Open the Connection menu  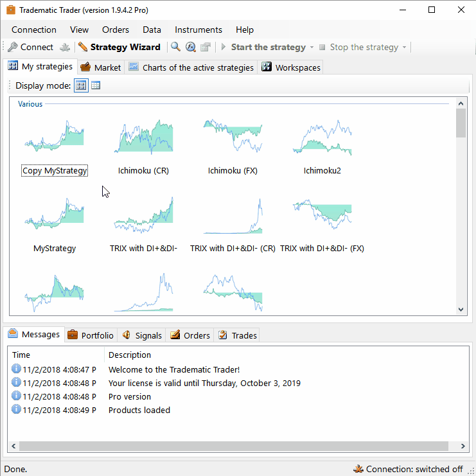point(34,30)
